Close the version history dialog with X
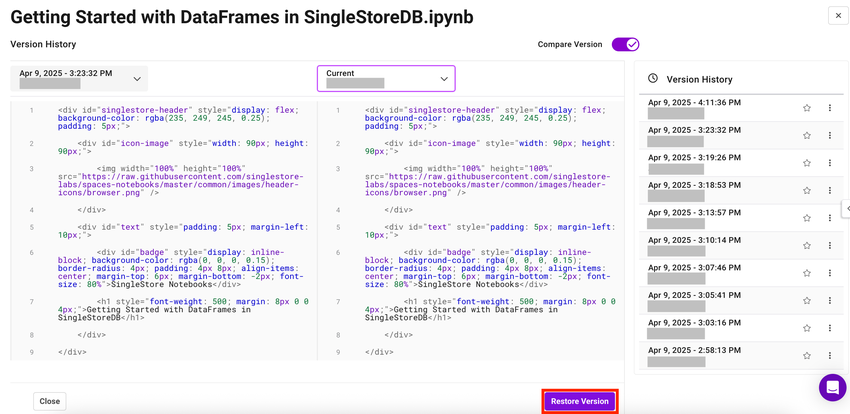The image size is (850, 414). (838, 16)
